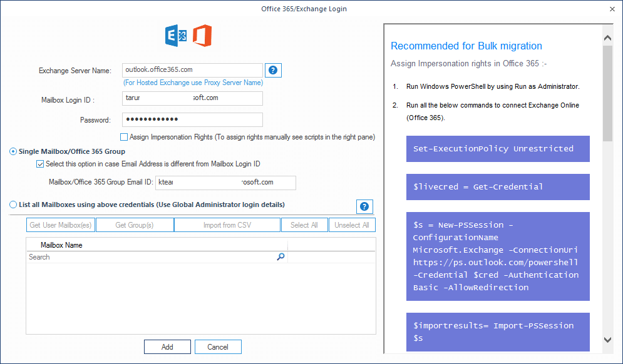
Task: Click Unselect All button
Action: [352, 225]
